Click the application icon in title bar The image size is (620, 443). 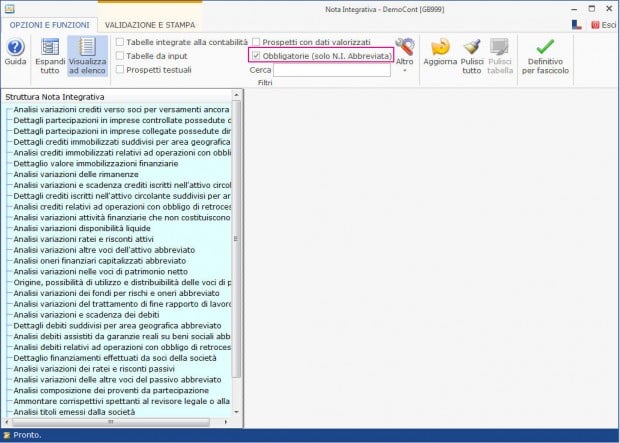click(9, 9)
